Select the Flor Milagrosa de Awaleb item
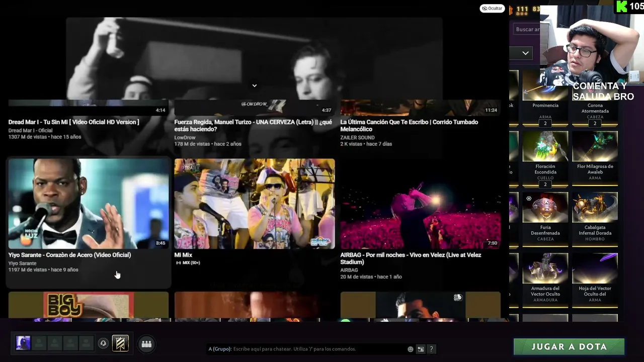 (x=595, y=159)
